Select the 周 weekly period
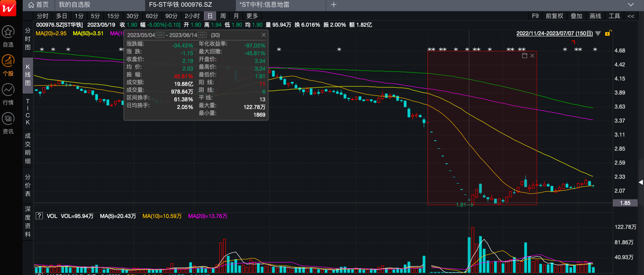 [223, 16]
